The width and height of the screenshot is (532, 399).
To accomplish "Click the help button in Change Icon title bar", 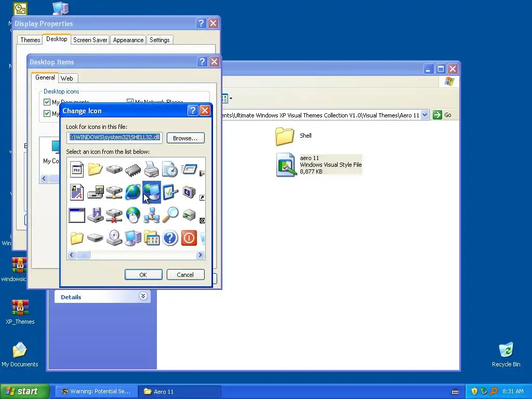I will coord(193,111).
